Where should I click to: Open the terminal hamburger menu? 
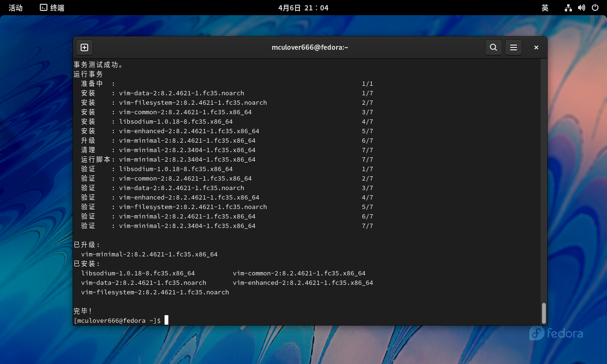click(514, 47)
